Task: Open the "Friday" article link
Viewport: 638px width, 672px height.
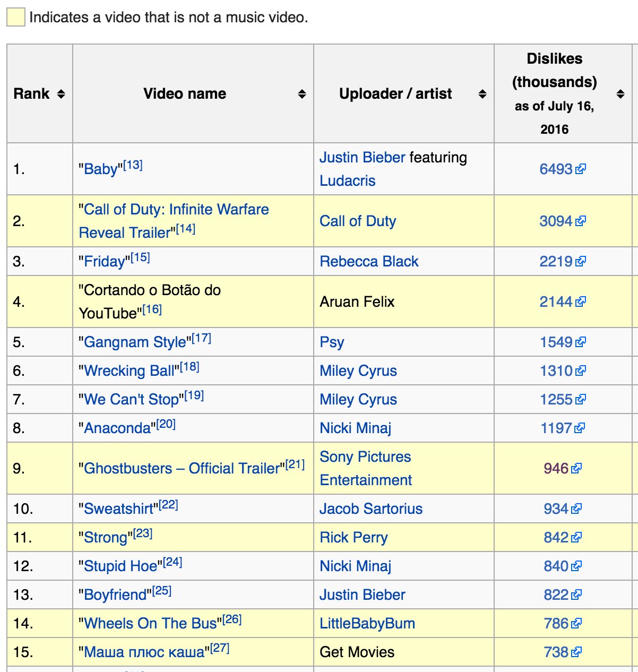Action: click(x=105, y=262)
